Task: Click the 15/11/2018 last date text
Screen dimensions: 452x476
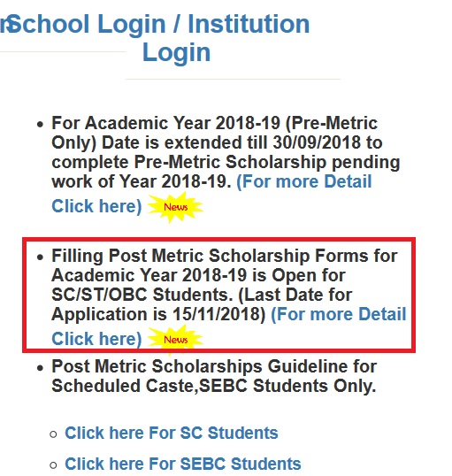Action: click(218, 314)
